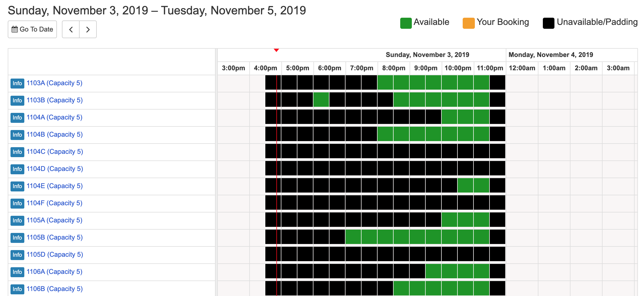Open the Go To Date calendar picker
Image resolution: width=644 pixels, height=296 pixels.
(x=32, y=29)
